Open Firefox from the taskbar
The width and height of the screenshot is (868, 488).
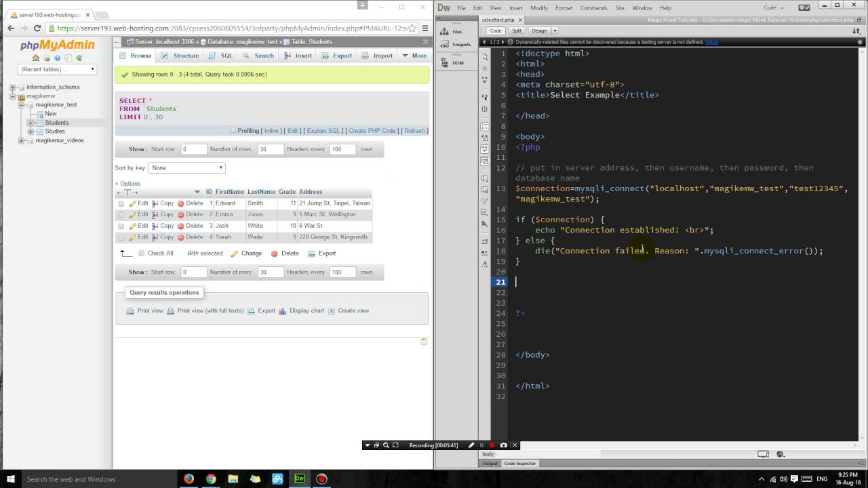189,479
